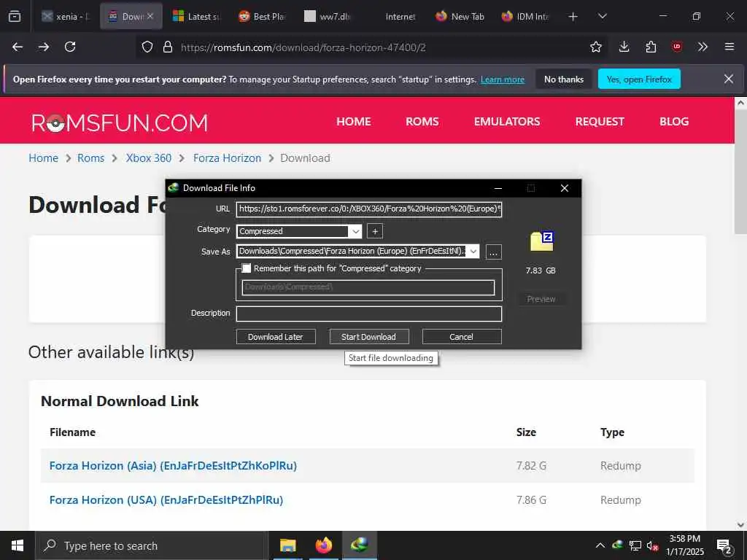Switch to the Latest tab

(x=197, y=17)
